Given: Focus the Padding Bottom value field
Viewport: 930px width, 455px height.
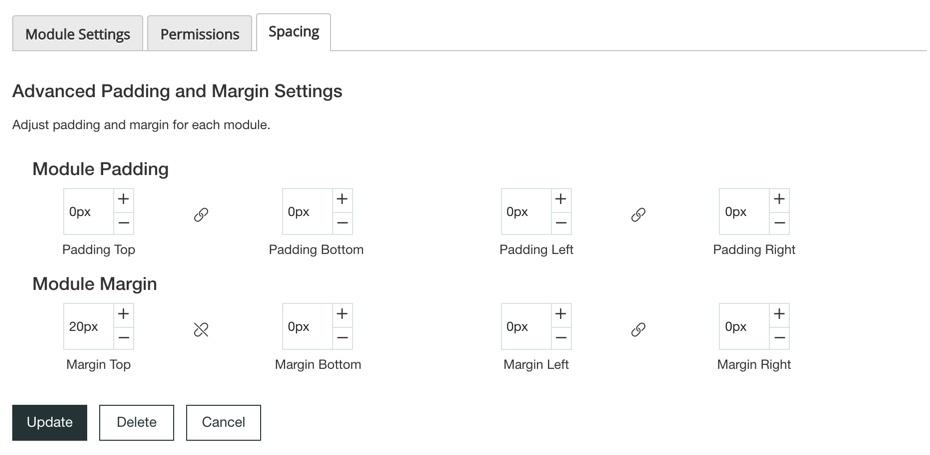Looking at the screenshot, I should pyautogui.click(x=307, y=212).
